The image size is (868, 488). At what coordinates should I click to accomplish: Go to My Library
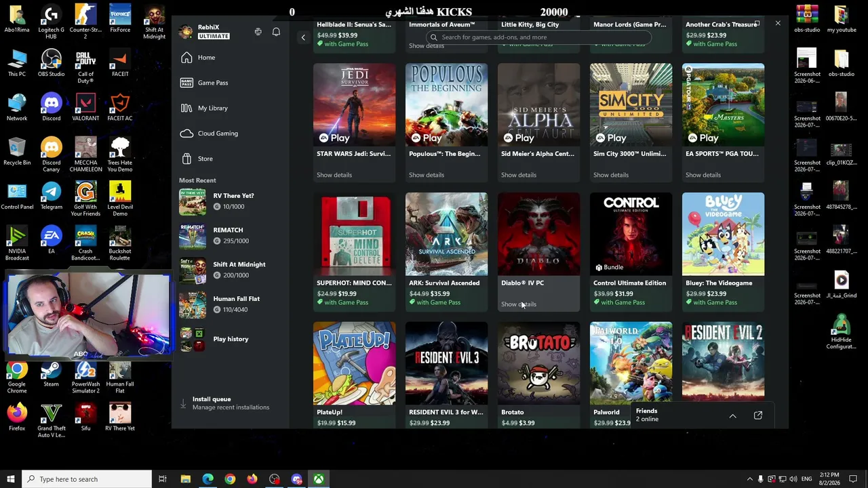pyautogui.click(x=231, y=108)
